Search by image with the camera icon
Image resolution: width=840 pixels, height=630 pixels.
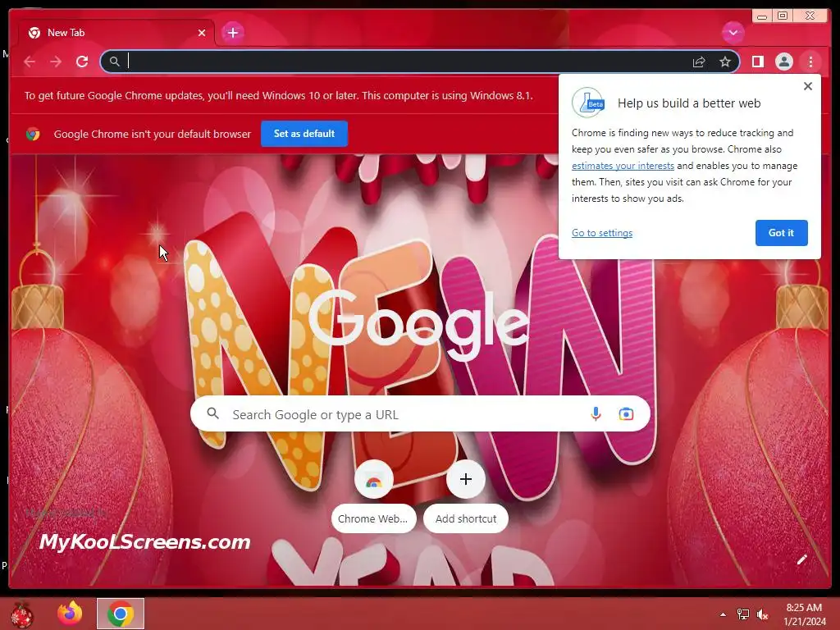pyautogui.click(x=626, y=413)
